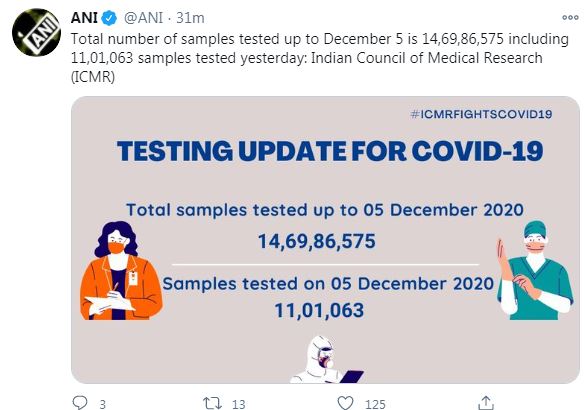
Task: Click the #ICMRFIGHTSCOVID19 hashtag in image
Action: (x=481, y=114)
